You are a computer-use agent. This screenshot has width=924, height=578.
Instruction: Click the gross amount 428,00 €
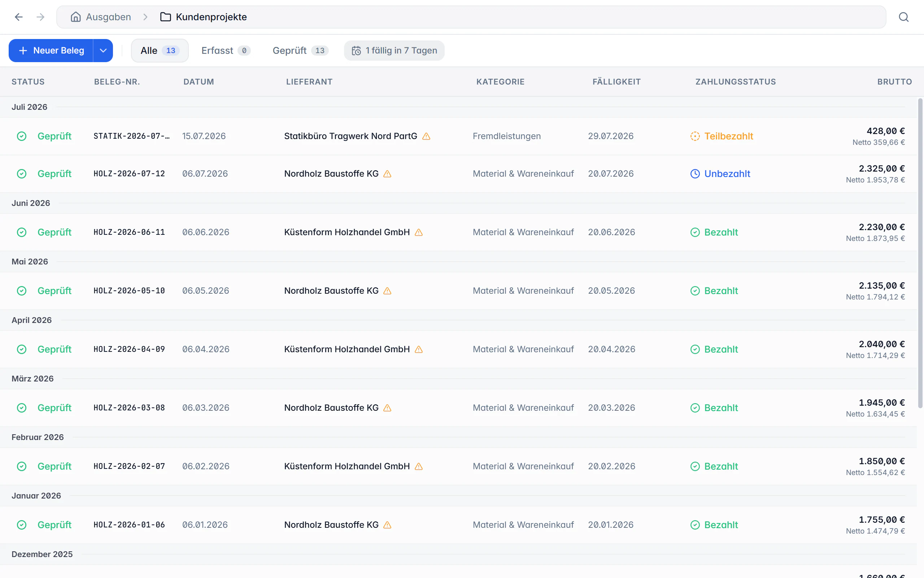pos(885,131)
